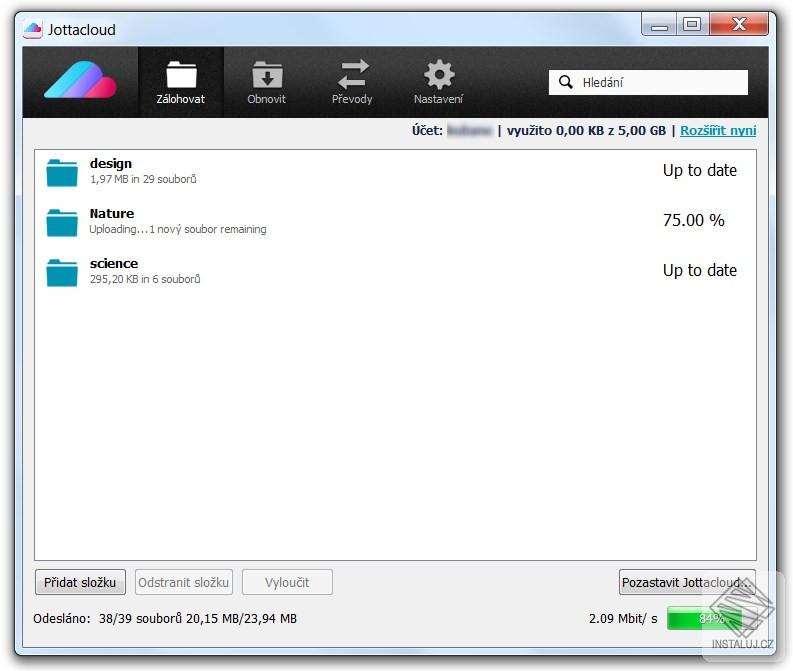Click the 2.09 Mbit/s speed readout

coord(623,618)
